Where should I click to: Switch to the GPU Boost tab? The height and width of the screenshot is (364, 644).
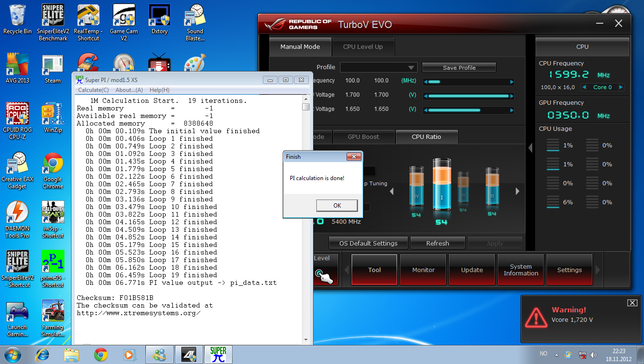[x=363, y=137]
